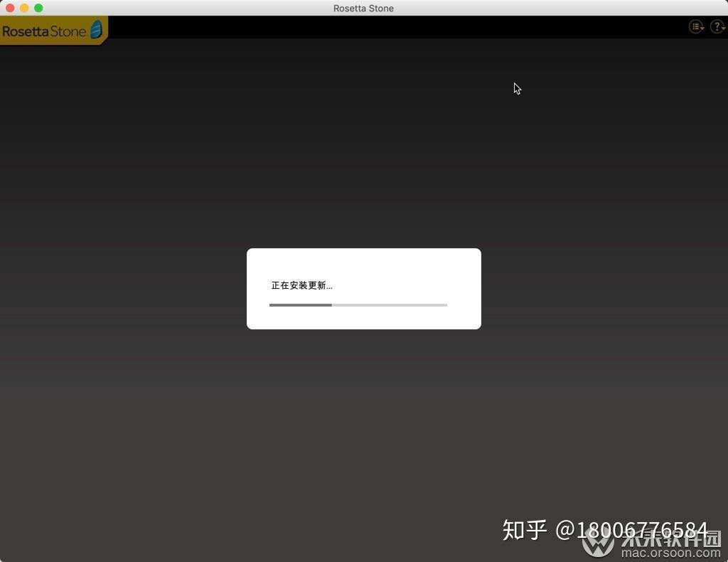Click the update progress bar

(358, 304)
